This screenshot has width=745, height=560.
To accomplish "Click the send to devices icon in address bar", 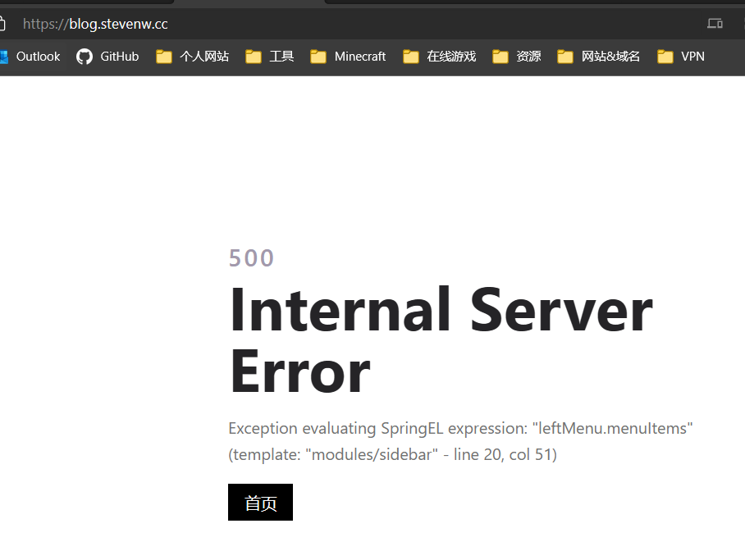I will [x=715, y=24].
